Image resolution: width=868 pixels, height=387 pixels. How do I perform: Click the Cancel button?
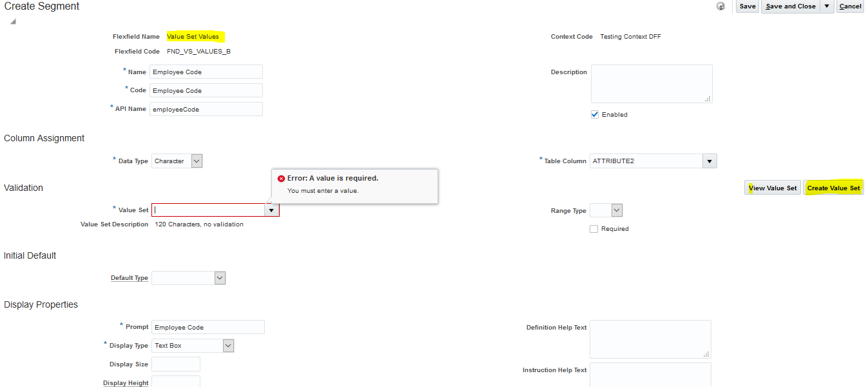point(850,6)
